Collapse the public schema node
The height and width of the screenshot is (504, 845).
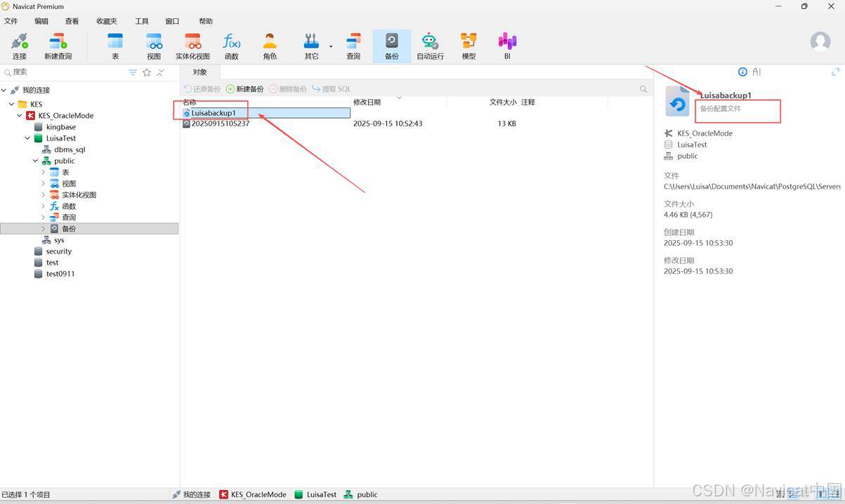pos(35,161)
